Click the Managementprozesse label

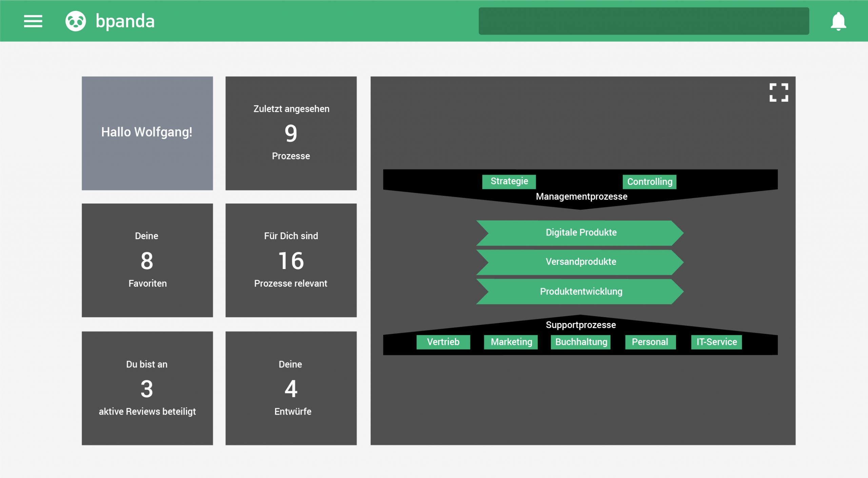[x=581, y=196]
